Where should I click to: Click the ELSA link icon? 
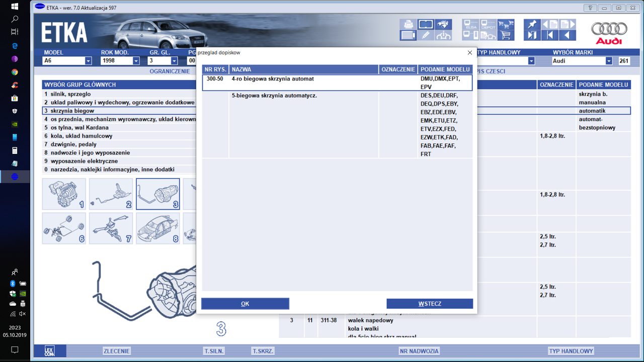tap(470, 24)
